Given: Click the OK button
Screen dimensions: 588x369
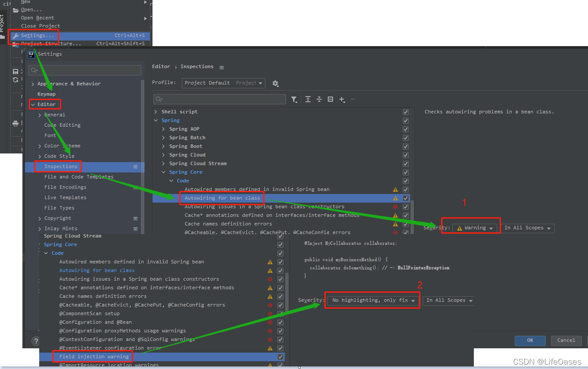Looking at the screenshot, I should coord(530,341).
